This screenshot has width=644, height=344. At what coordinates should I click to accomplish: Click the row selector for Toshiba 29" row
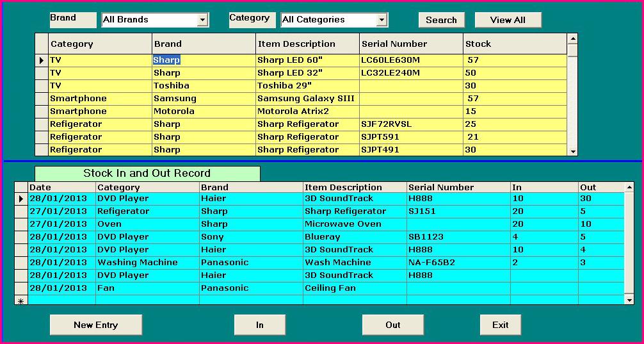(42, 85)
